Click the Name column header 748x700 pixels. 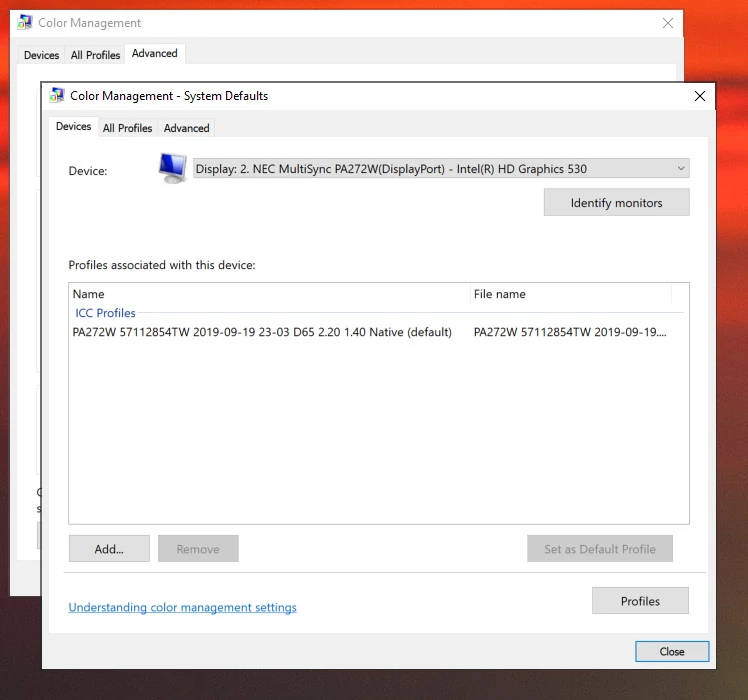point(270,294)
